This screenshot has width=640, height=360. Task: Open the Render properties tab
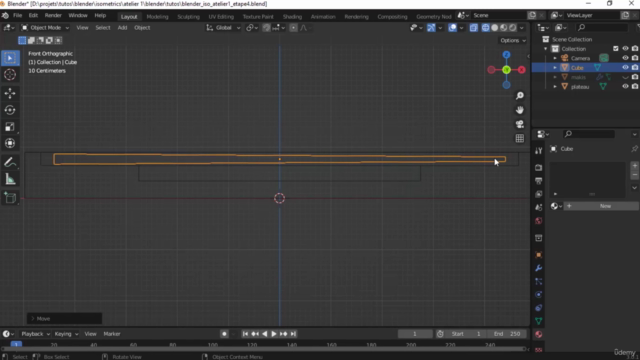point(538,167)
